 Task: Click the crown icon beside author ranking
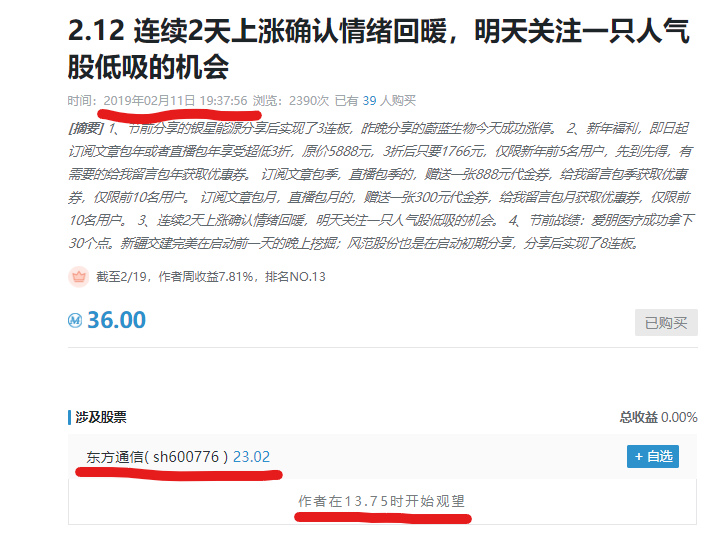pyautogui.click(x=78, y=277)
